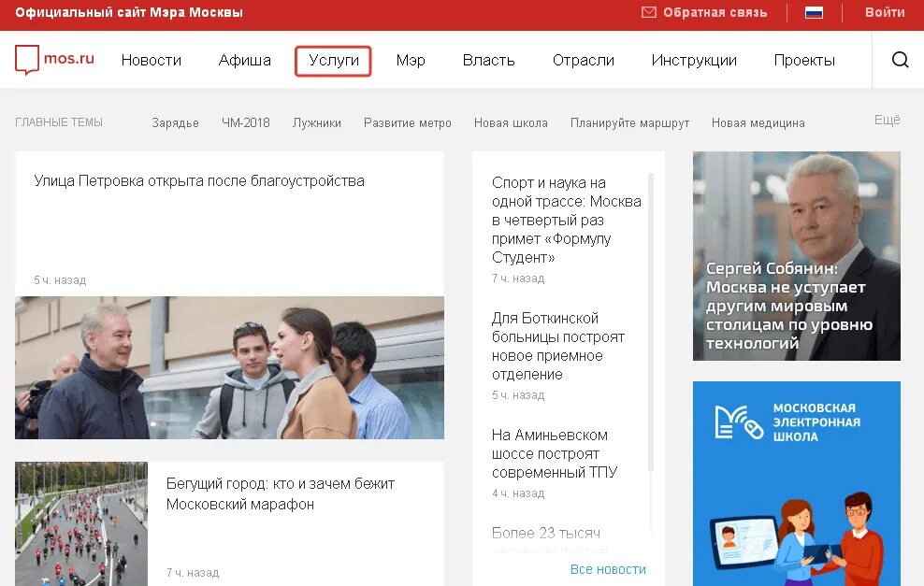
Task: Open the Московская электронная школа banner
Action: pos(797,483)
